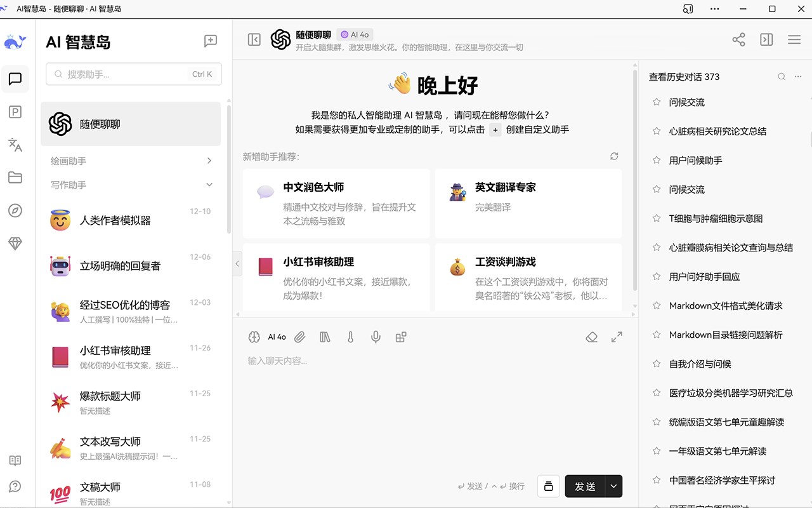Click the AI 4o label in input toolbar
This screenshot has height=508, width=812.
pos(277,337)
